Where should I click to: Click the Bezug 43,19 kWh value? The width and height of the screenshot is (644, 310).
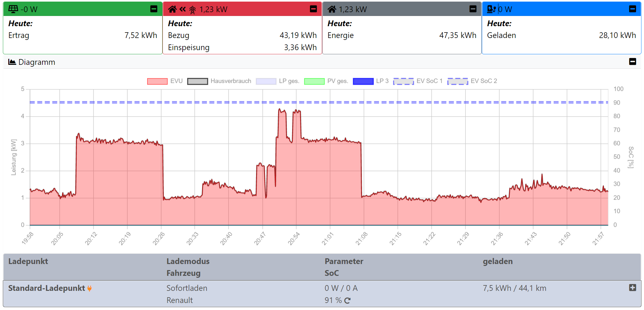pyautogui.click(x=298, y=35)
